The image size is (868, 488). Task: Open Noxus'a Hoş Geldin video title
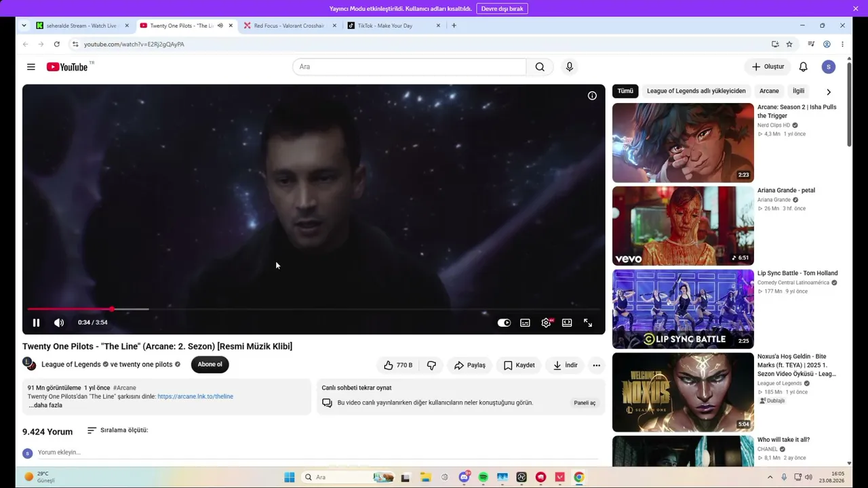pos(797,365)
